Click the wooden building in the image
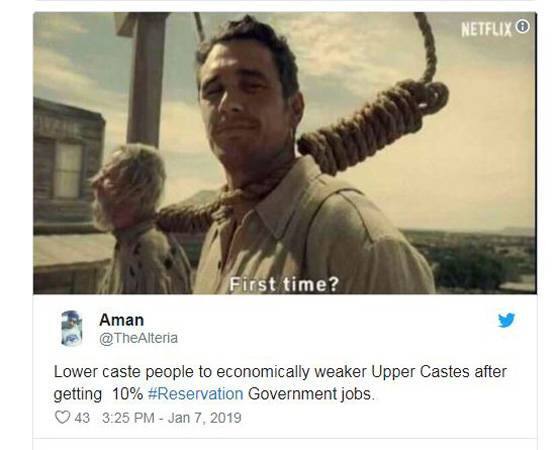 [69, 166]
